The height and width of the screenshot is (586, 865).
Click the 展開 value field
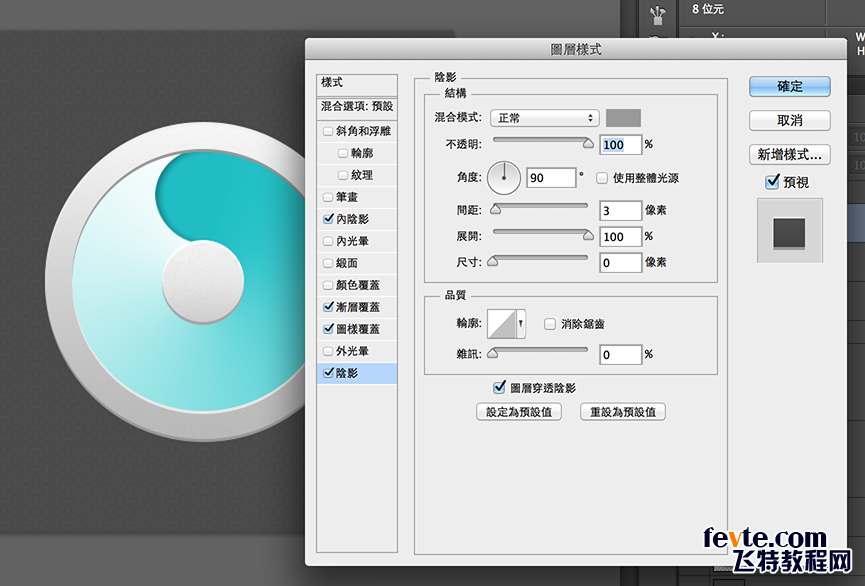[621, 236]
